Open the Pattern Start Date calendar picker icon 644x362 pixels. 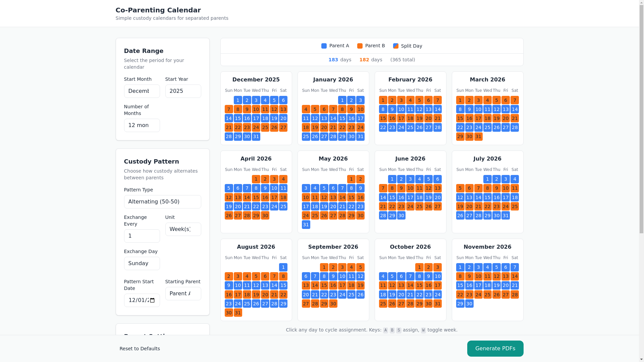(152, 300)
